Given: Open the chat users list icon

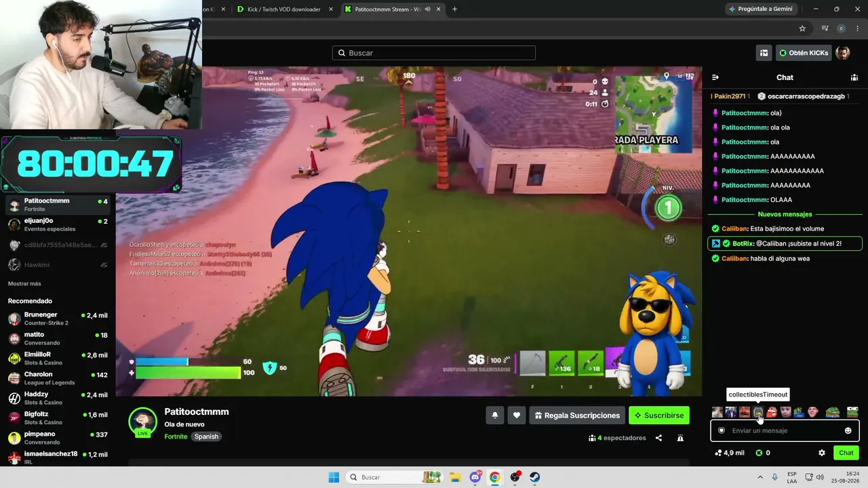Looking at the screenshot, I should [x=854, y=77].
